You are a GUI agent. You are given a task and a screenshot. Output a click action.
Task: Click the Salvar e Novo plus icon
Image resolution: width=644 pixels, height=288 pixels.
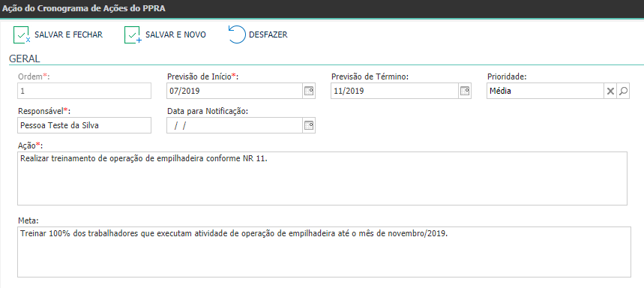(x=133, y=35)
